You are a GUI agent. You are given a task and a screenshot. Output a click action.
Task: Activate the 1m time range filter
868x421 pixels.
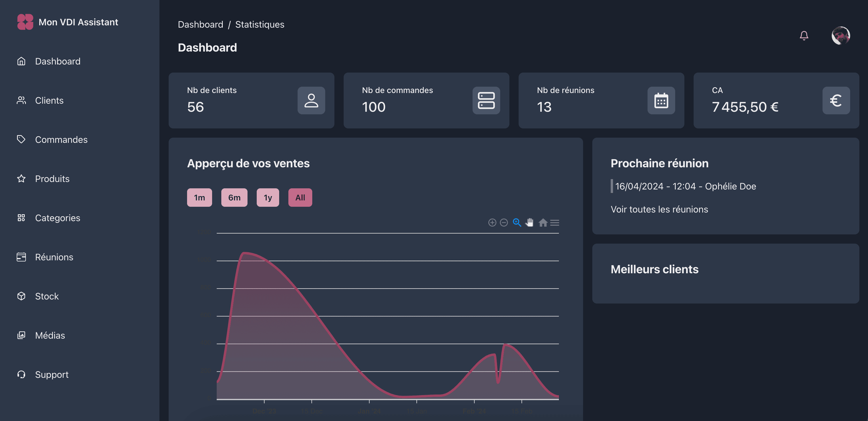(x=199, y=198)
